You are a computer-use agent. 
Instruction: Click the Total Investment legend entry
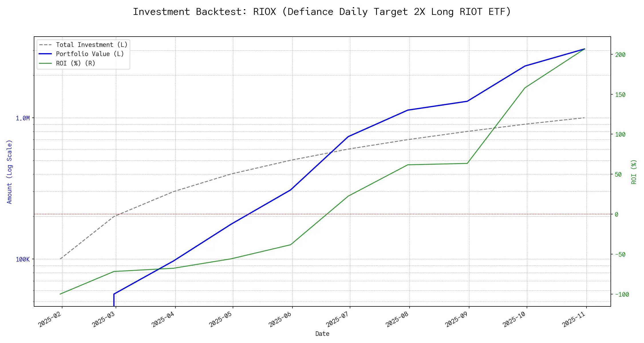pyautogui.click(x=92, y=45)
